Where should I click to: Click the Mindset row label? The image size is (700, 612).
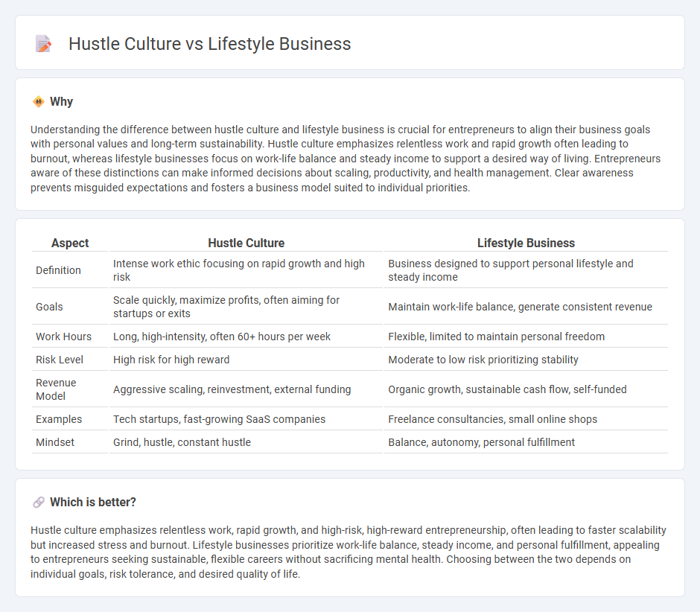pyautogui.click(x=55, y=442)
